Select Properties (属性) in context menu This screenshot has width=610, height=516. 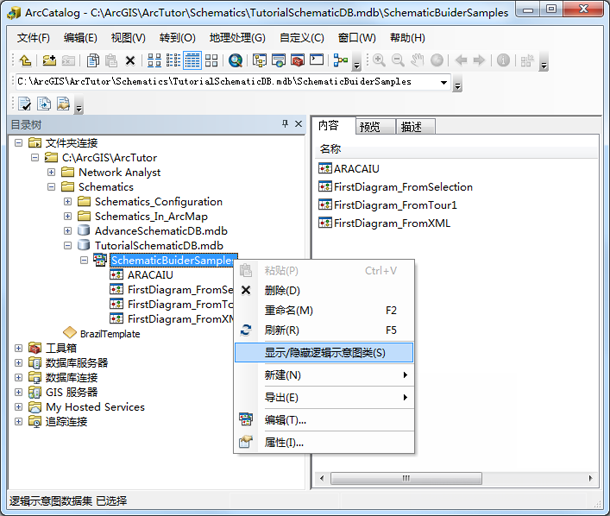click(283, 442)
